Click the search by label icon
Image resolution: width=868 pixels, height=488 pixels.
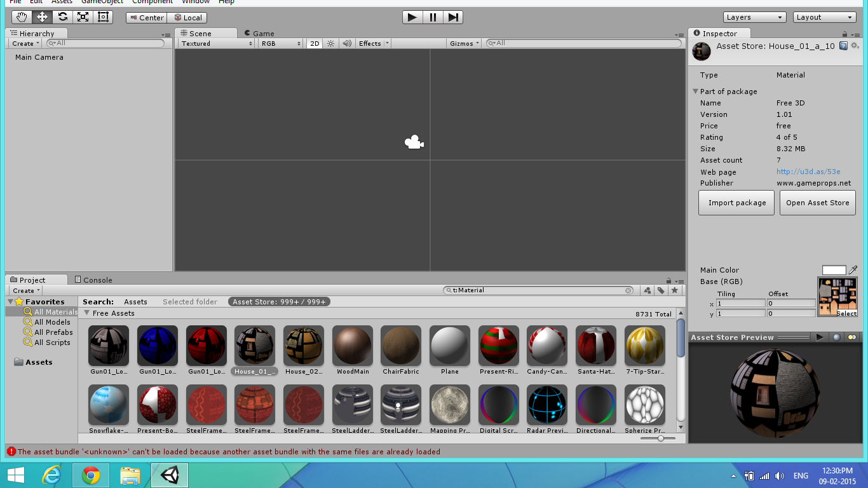[x=661, y=290]
